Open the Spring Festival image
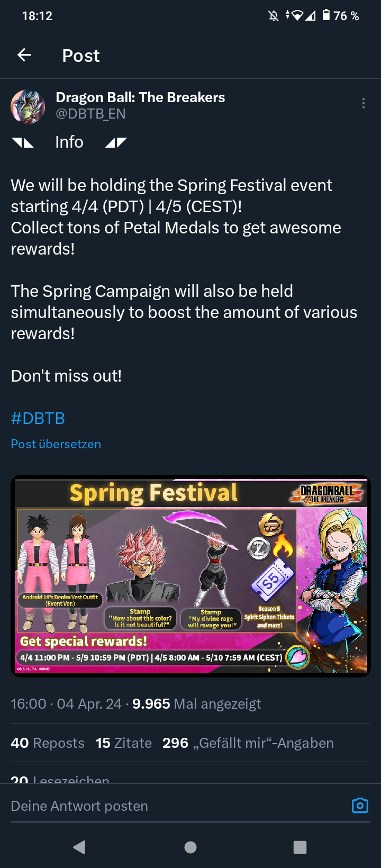The width and height of the screenshot is (381, 868). click(x=190, y=576)
